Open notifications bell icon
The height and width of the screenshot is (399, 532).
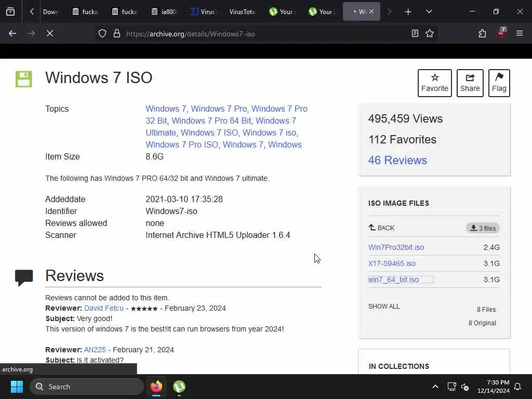click(518, 387)
